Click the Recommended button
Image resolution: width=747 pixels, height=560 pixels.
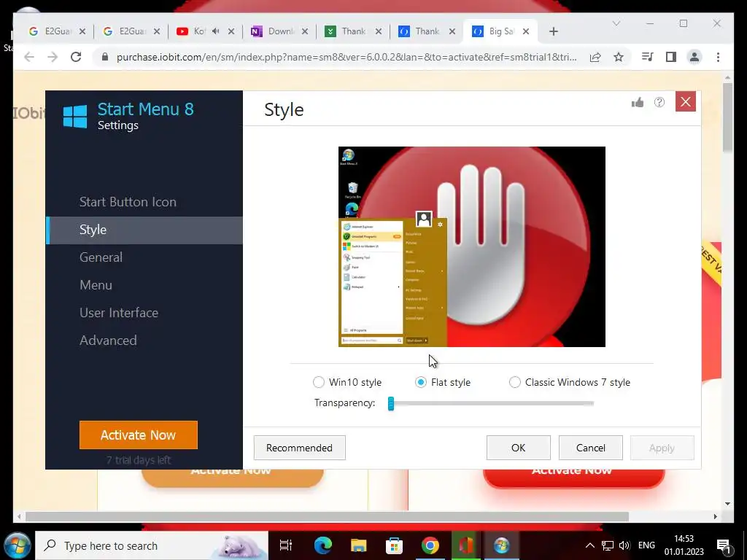[x=299, y=448]
